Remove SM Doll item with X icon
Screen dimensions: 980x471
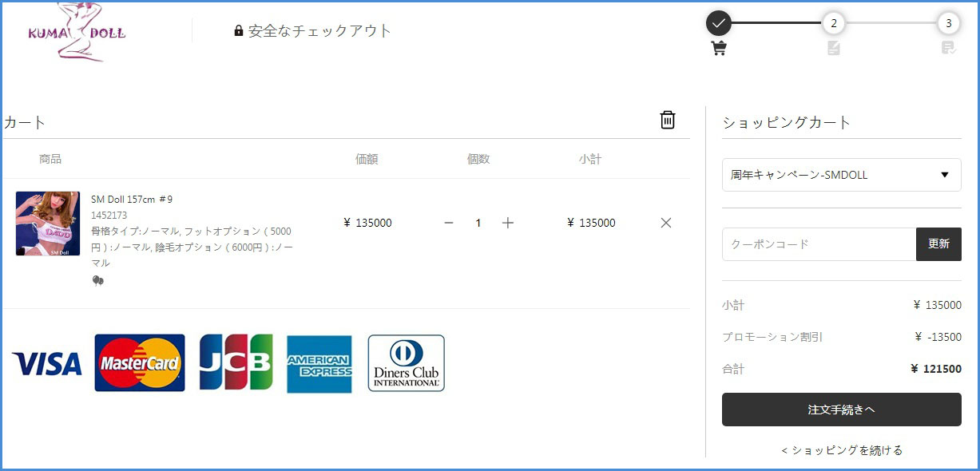(666, 223)
